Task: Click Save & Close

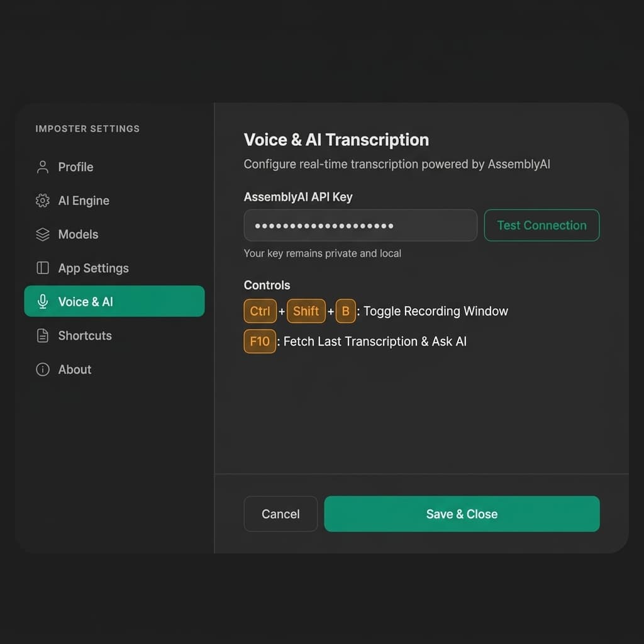Action: (x=462, y=514)
